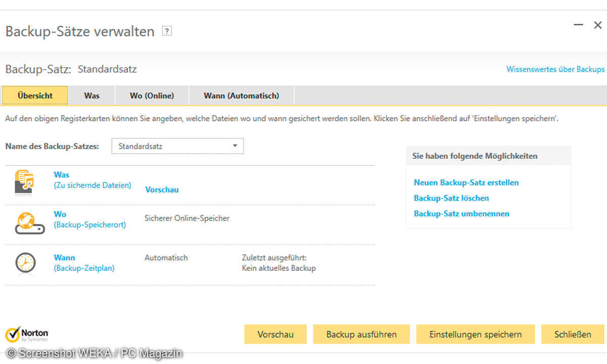The height and width of the screenshot is (364, 607).
Task: Open the Wo (Online) tab
Action: 152,96
